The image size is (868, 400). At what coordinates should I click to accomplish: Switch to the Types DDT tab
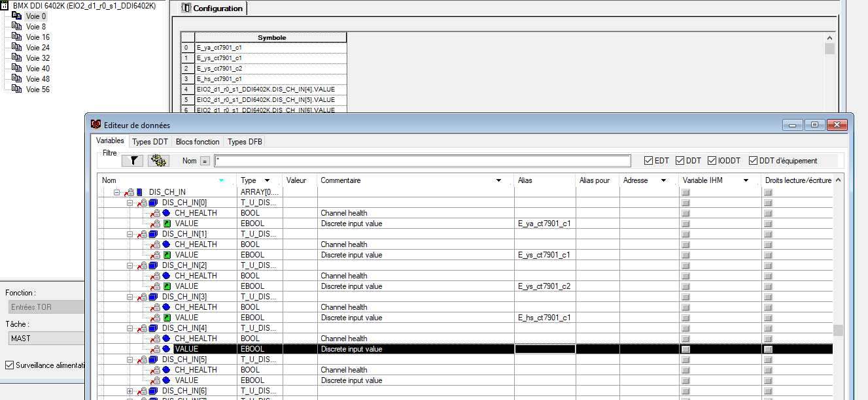point(150,142)
